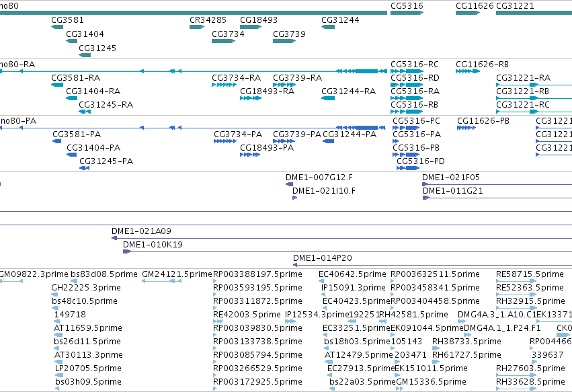The height and width of the screenshot is (392, 572).
Task: Click the RP003388197.5prime EST
Action: (x=215, y=281)
